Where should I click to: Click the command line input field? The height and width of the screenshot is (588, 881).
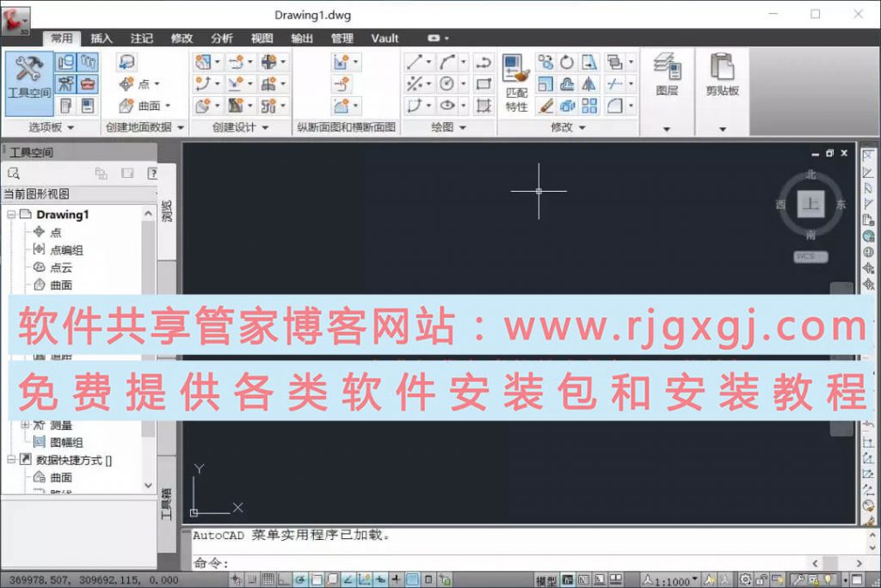(x=500, y=563)
